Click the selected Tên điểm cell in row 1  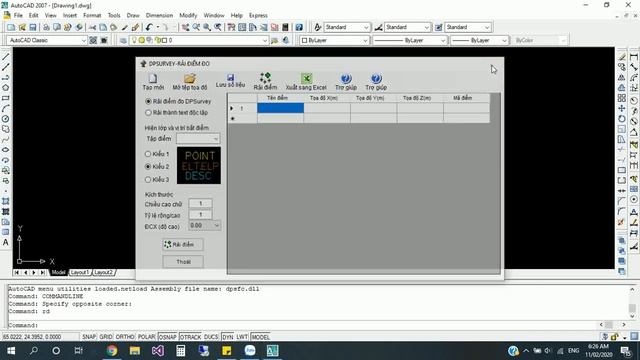(280, 108)
